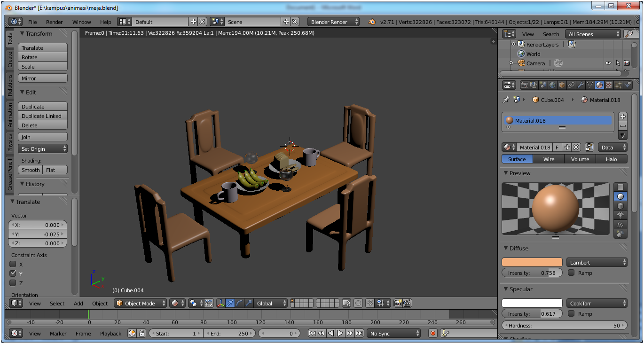The image size is (644, 343).
Task: Click the Diffuse color swatch
Action: [532, 262]
